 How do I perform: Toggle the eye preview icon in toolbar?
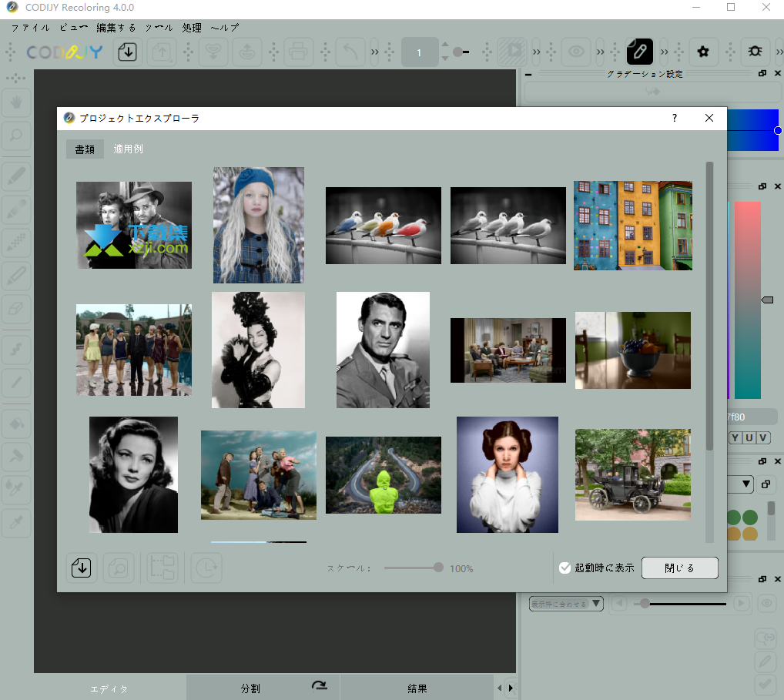(576, 52)
